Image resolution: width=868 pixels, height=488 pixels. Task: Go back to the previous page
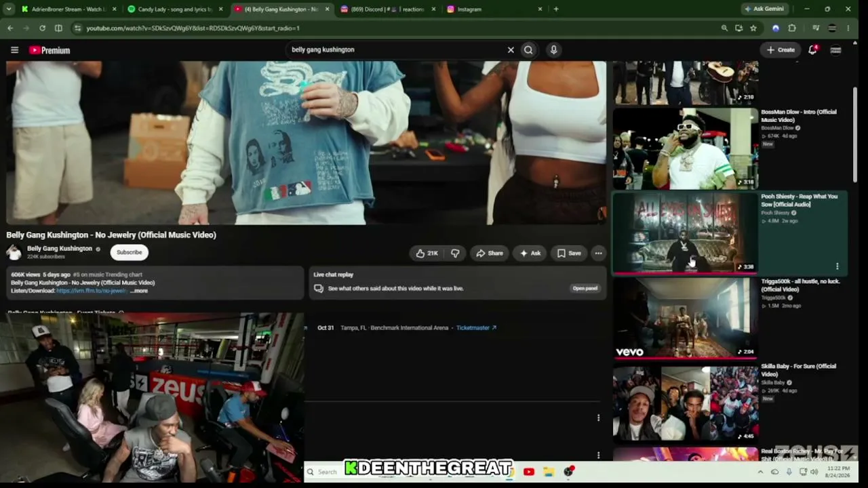[x=10, y=28]
